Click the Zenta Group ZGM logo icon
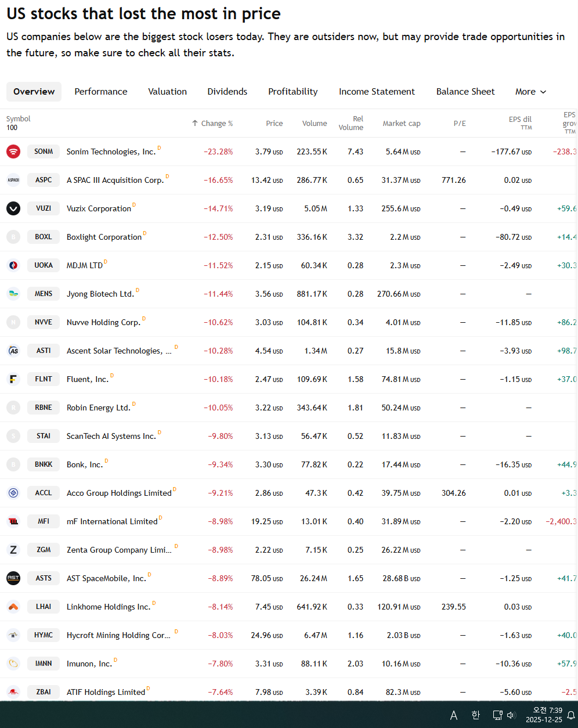The width and height of the screenshot is (578, 728). point(13,550)
